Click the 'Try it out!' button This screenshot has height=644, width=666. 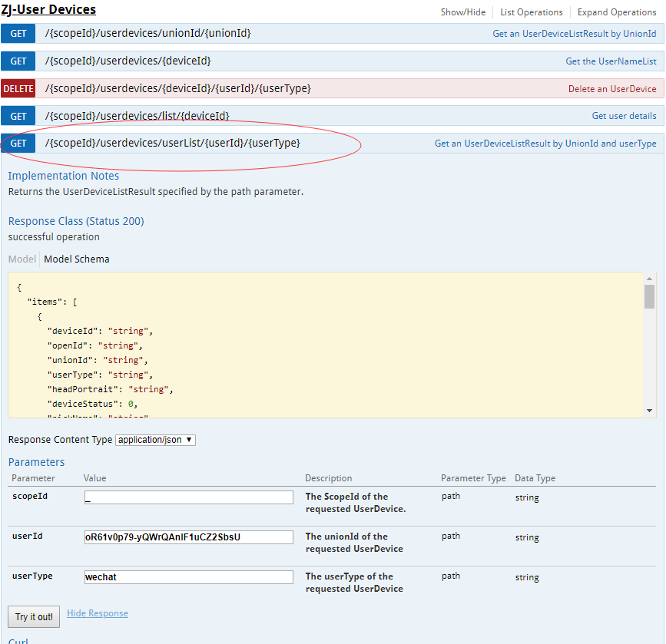coord(34,617)
